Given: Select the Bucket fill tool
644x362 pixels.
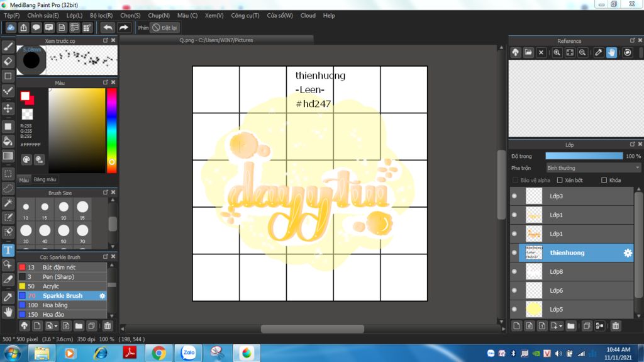Looking at the screenshot, I should point(8,141).
